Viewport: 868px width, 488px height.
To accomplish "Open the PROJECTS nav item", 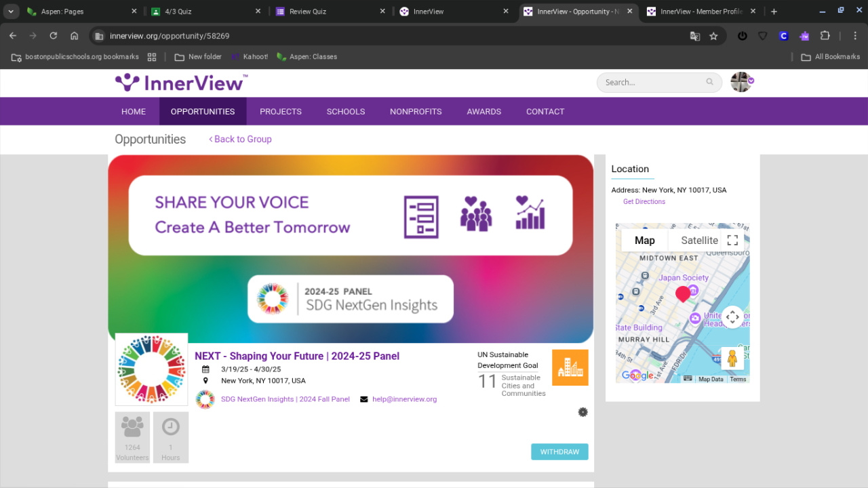I will [281, 112].
